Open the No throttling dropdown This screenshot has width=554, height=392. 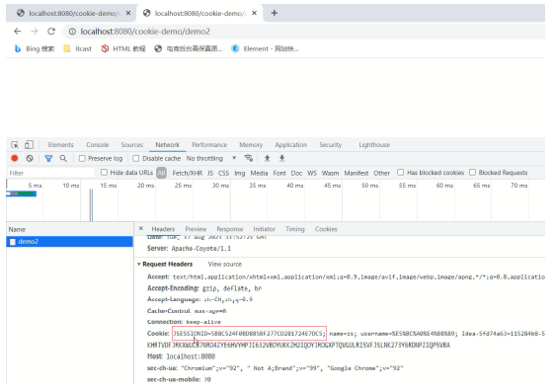pyautogui.click(x=211, y=159)
